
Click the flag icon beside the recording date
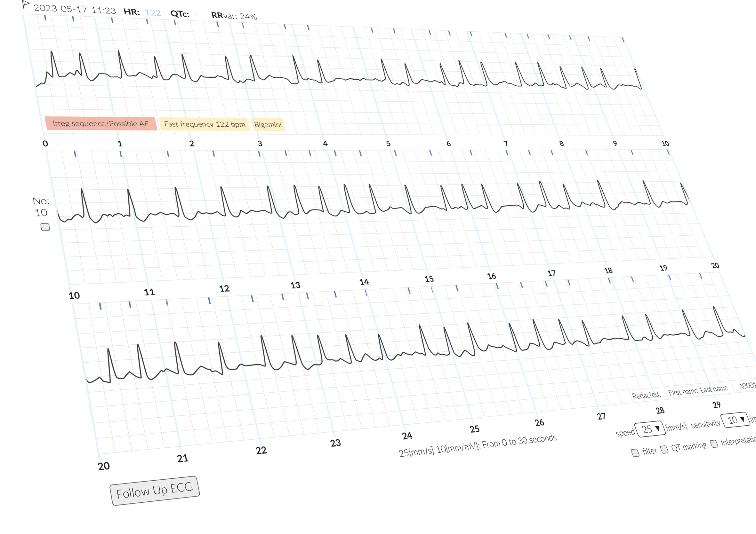coord(26,4)
